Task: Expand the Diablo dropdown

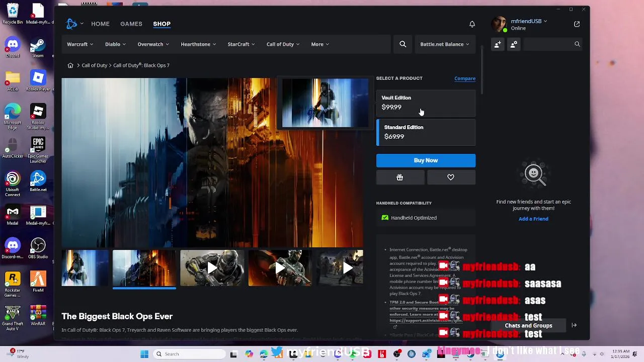Action: click(116, 44)
